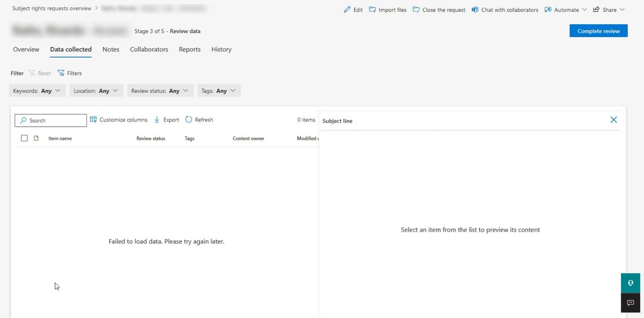Screen dimensions: 644x318
Task: Open the Reports tab
Action: (190, 49)
